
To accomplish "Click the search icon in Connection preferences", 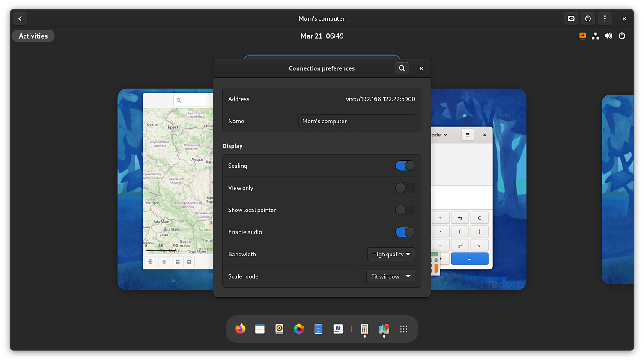I will click(402, 68).
